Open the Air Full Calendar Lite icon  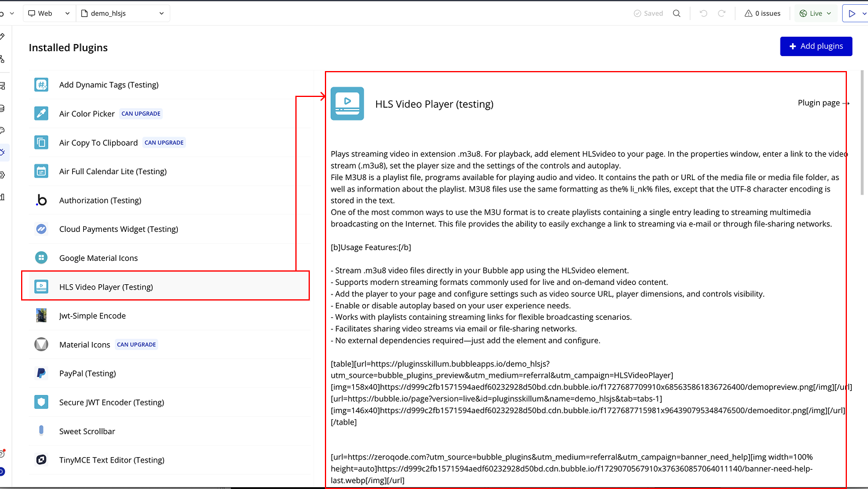point(41,172)
